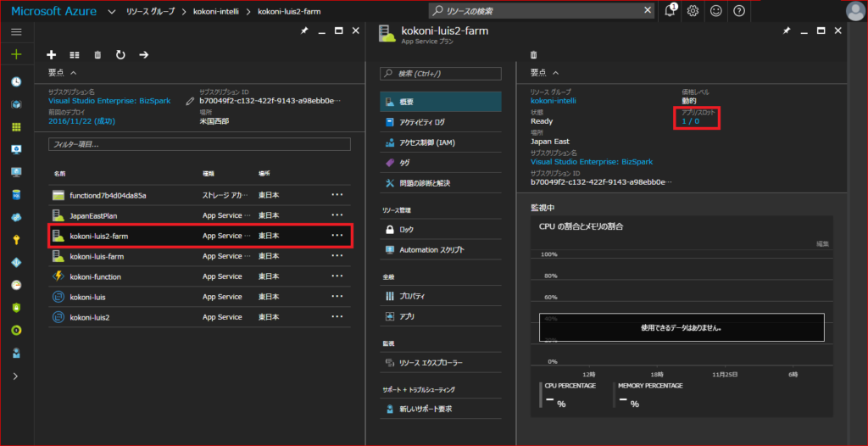Image resolution: width=868 pixels, height=446 pixels.
Task: Open the アクティビティ ログ menu item
Action: pos(421,122)
